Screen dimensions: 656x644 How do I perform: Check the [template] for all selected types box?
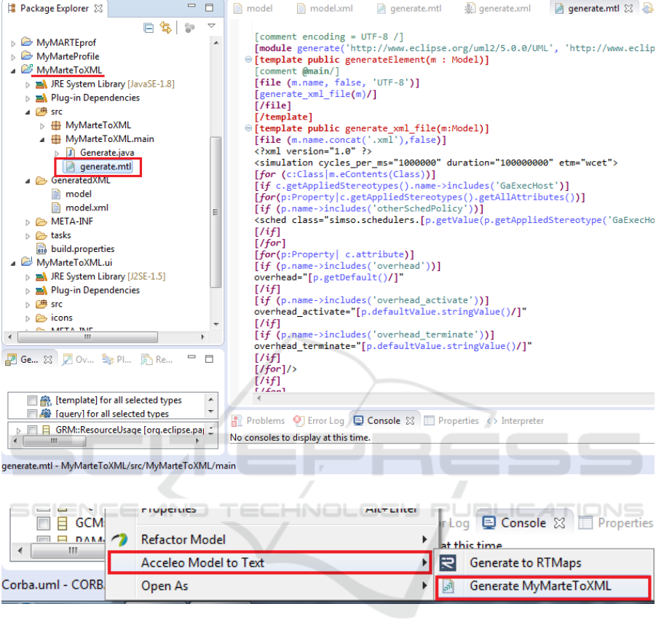[x=32, y=401]
